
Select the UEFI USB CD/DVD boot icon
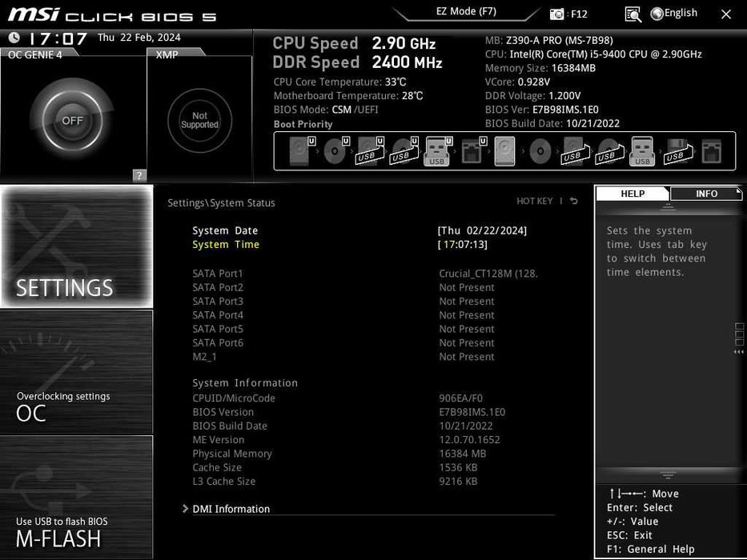pos(404,151)
